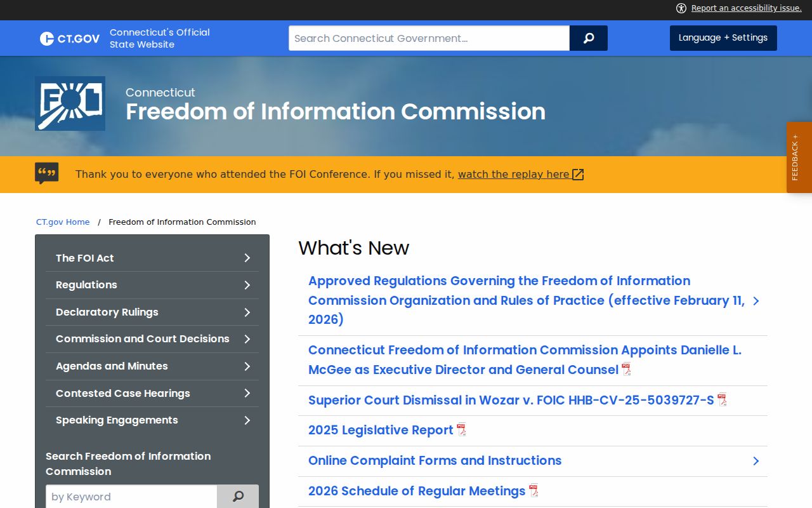Click PDF icon beside Wozar v. FOIC link
Viewport: 812px width, 508px height.
pyautogui.click(x=722, y=400)
